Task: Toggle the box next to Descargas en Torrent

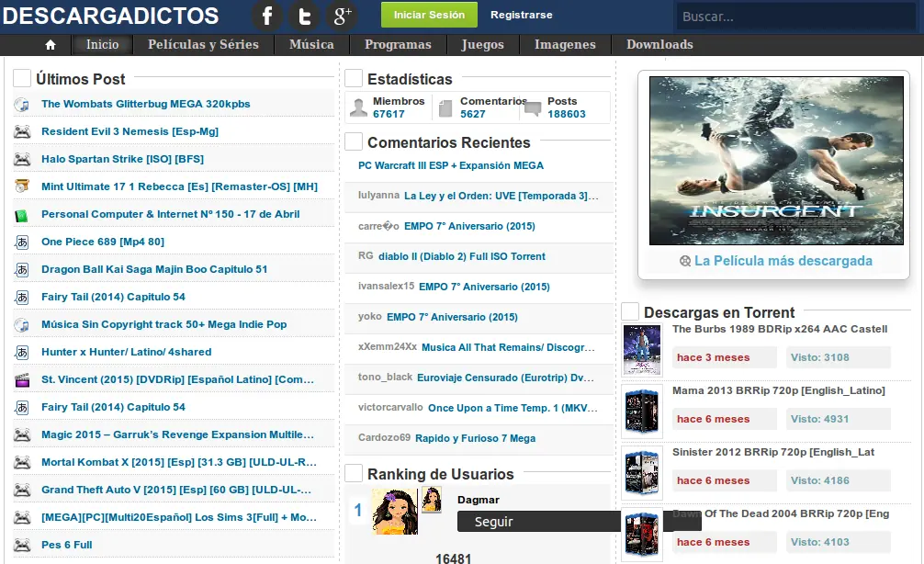Action: pos(630,311)
